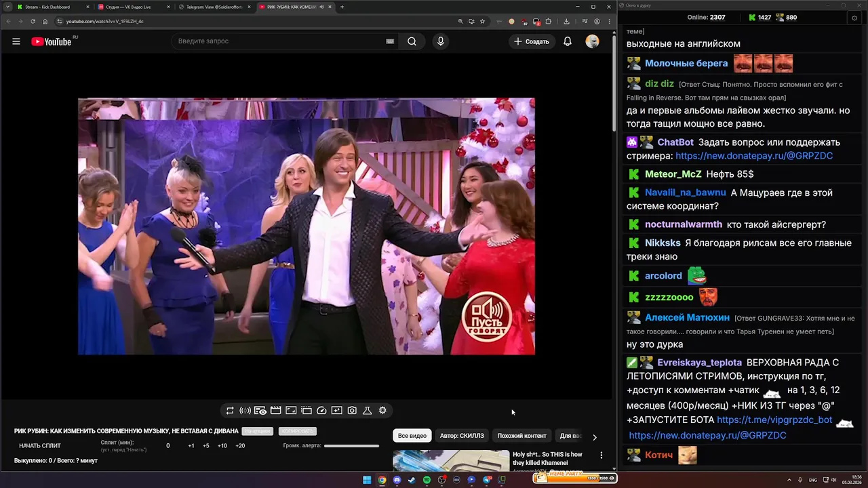Image resolution: width=868 pixels, height=488 pixels.
Task: Open the tab search dropdown arrow
Action: tap(7, 7)
